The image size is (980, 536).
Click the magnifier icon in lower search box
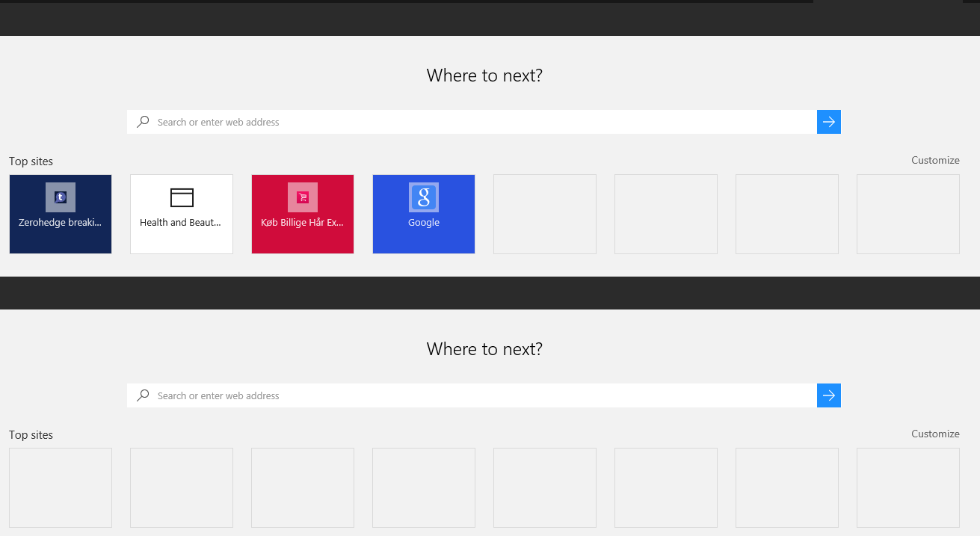(x=143, y=395)
